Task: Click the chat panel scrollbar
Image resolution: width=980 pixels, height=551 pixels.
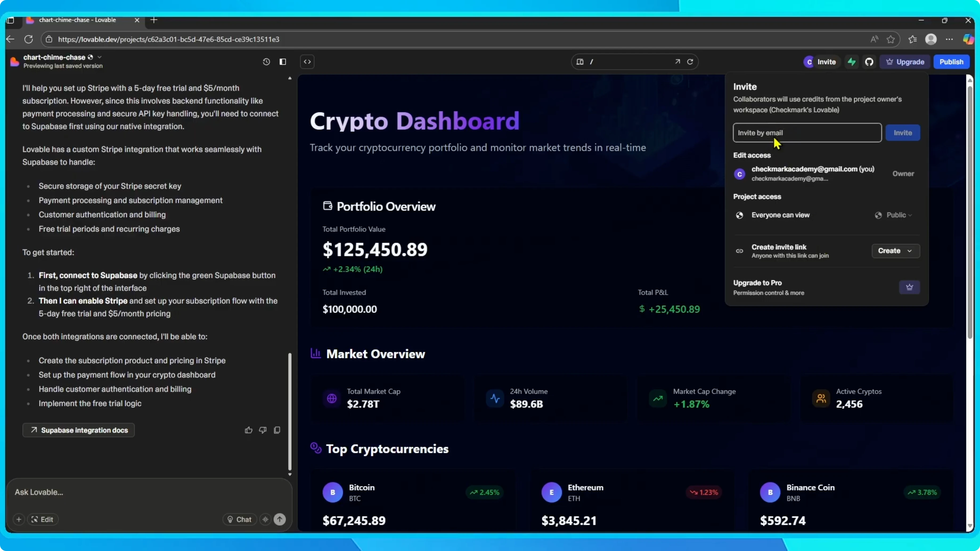Action: pos(290,412)
